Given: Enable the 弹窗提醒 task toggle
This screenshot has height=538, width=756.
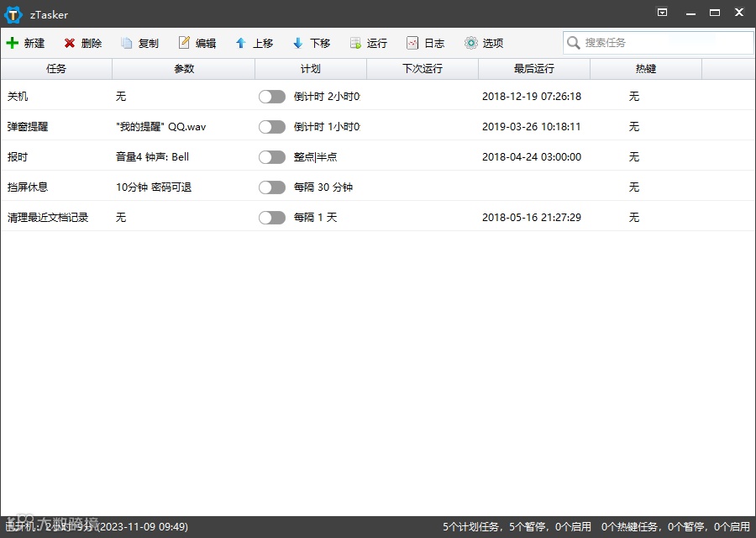Looking at the screenshot, I should coord(272,127).
